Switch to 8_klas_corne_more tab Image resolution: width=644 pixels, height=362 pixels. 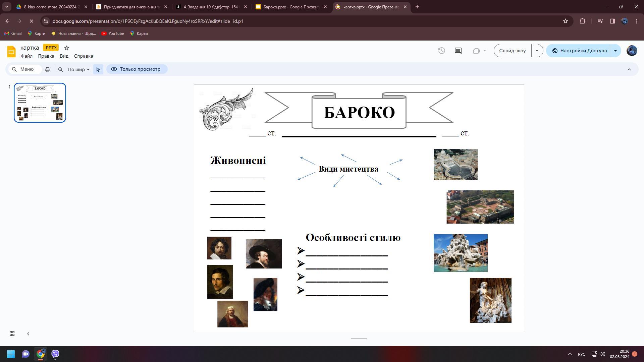point(52,7)
